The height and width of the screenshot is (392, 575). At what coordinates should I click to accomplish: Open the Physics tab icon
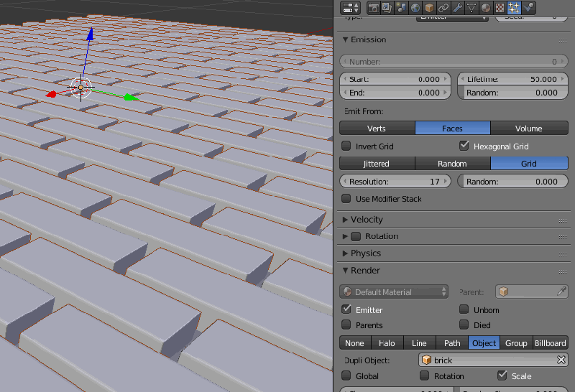[528, 8]
